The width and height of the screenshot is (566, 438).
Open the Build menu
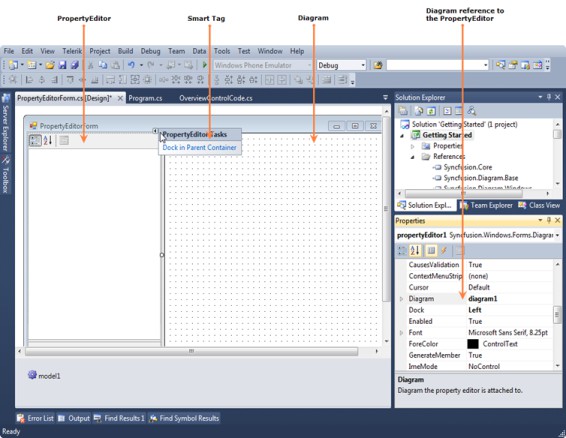coord(126,51)
